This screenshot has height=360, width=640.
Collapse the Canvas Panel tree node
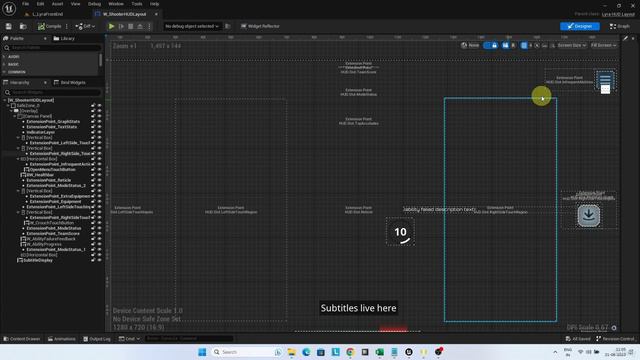pyautogui.click(x=15, y=116)
